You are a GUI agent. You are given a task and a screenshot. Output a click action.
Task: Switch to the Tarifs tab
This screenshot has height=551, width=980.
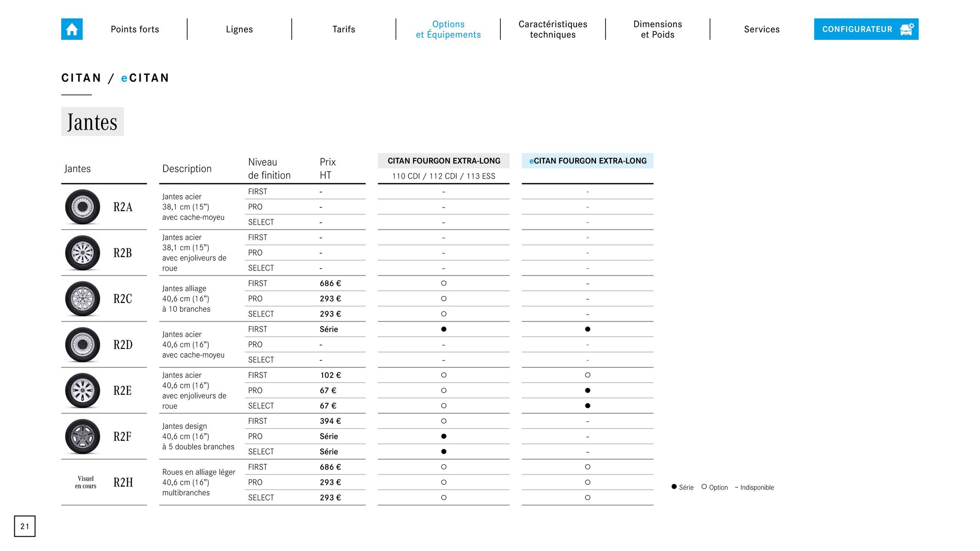pyautogui.click(x=344, y=29)
